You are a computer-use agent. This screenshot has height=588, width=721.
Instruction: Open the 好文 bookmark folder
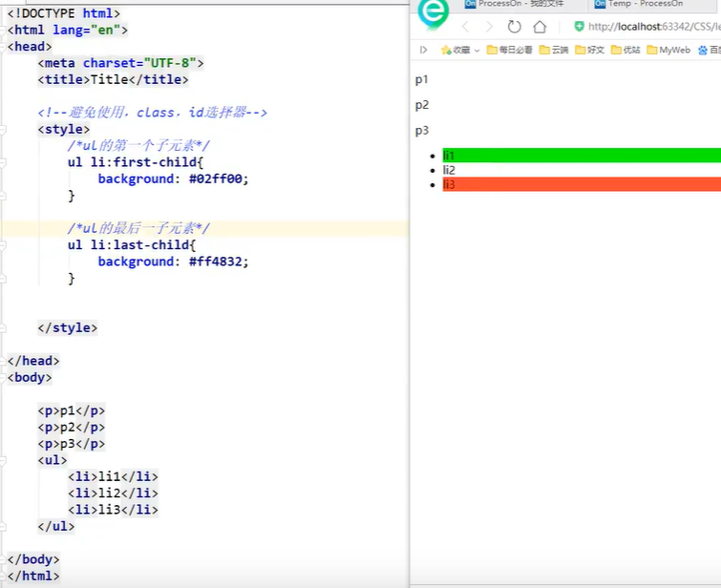coord(589,50)
